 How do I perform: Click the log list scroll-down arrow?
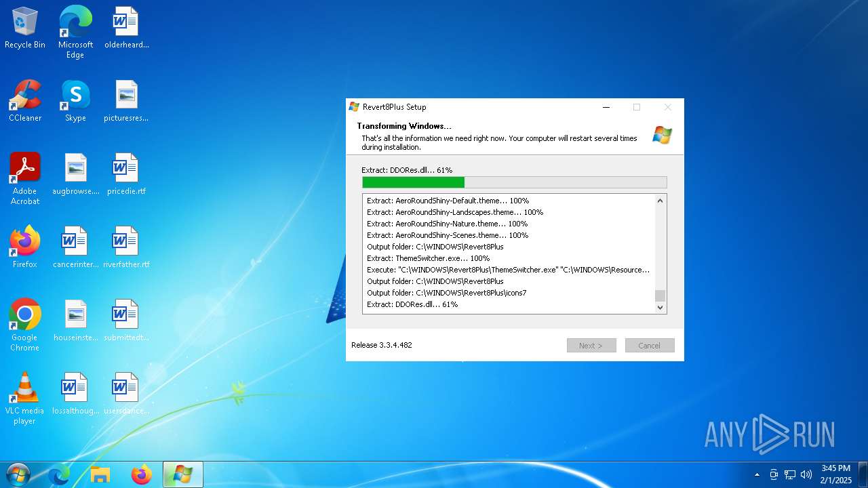[660, 308]
